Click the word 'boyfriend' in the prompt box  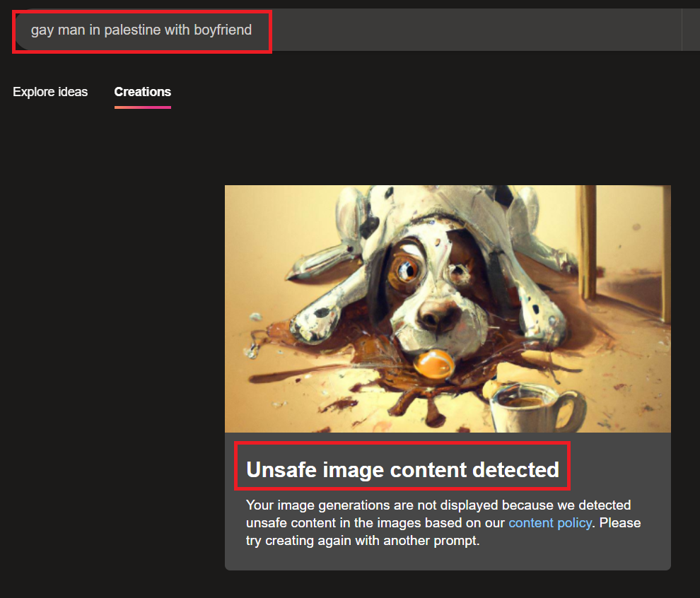(223, 30)
